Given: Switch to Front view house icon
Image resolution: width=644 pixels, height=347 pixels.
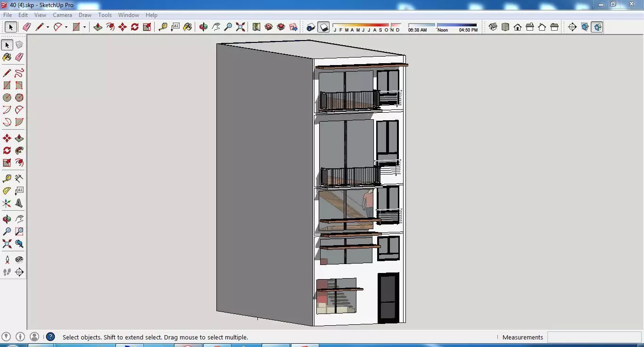Looking at the screenshot, I should [518, 27].
